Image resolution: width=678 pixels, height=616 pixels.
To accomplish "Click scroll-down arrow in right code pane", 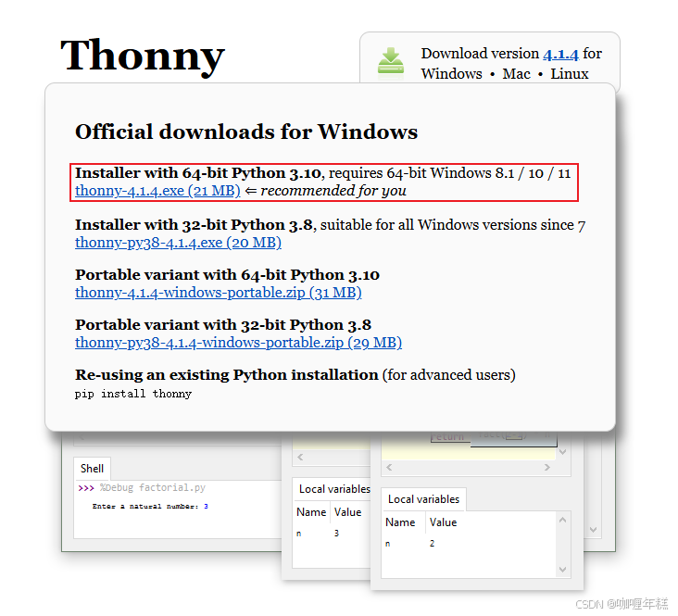I will (562, 452).
